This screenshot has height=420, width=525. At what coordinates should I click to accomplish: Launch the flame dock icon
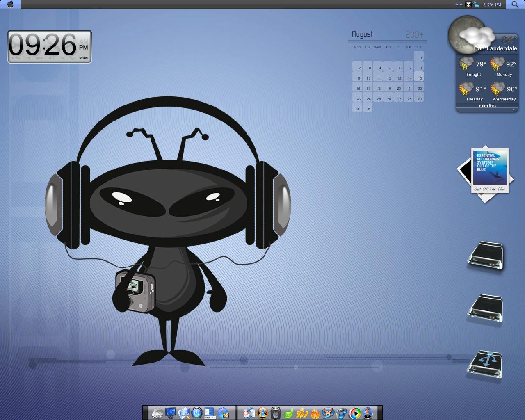tap(315, 413)
